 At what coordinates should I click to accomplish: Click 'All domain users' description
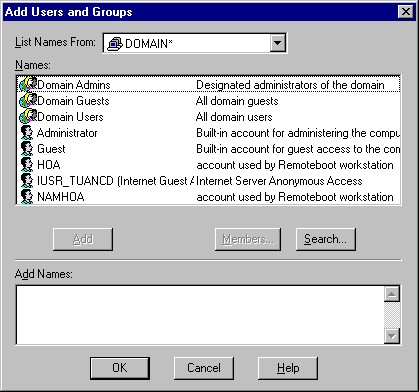[234, 117]
